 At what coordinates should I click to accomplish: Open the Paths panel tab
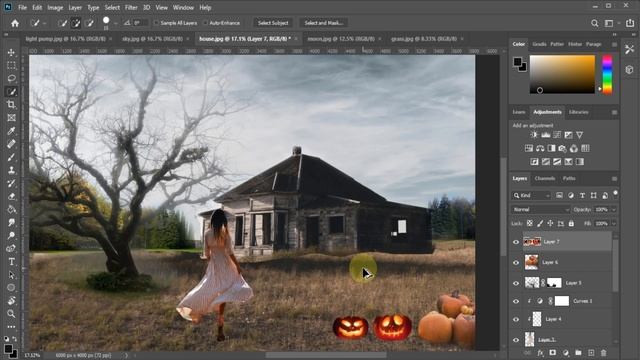[x=569, y=178]
